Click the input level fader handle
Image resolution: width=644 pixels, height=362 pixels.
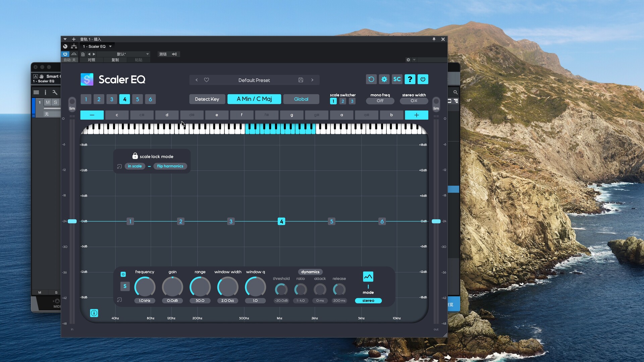point(72,221)
